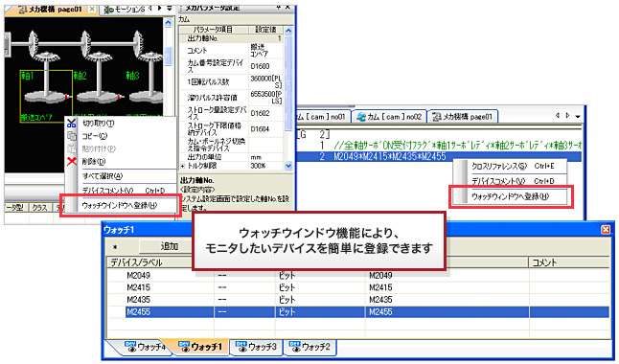
Task: Select ウォッチウインドウへ登録 in left context menu
Action: click(120, 205)
